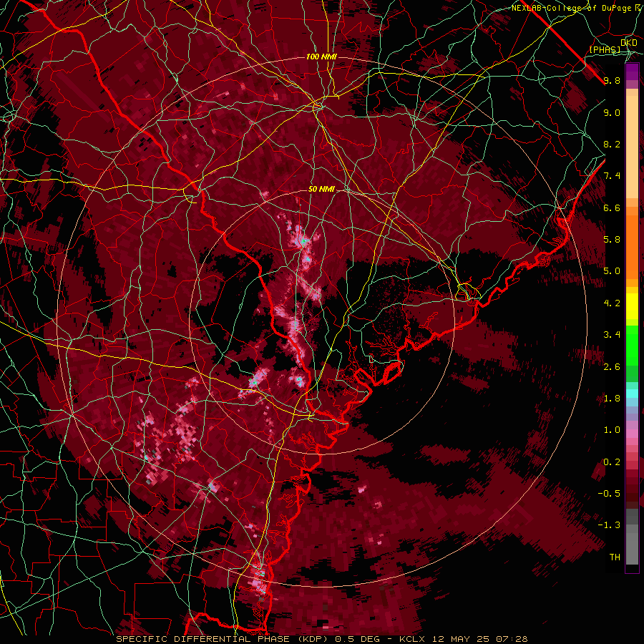
Task: Click the "100 NMI" range ring label
Action: [x=321, y=57]
